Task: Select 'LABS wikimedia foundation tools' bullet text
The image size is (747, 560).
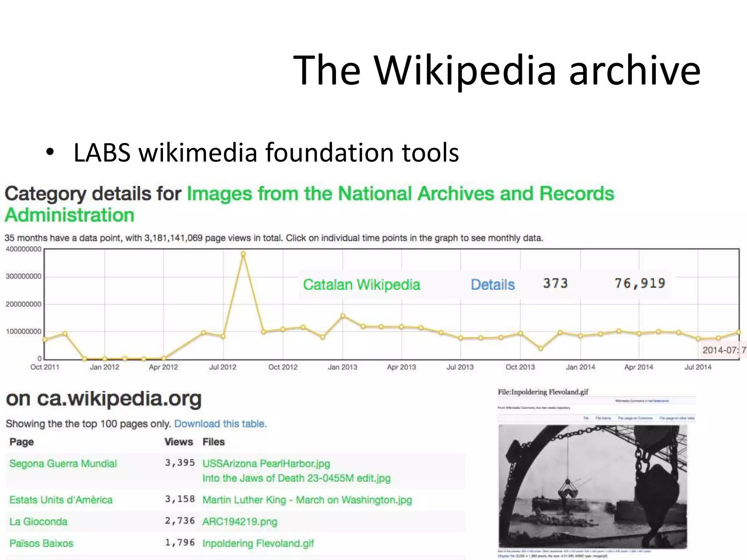Action: point(266,152)
